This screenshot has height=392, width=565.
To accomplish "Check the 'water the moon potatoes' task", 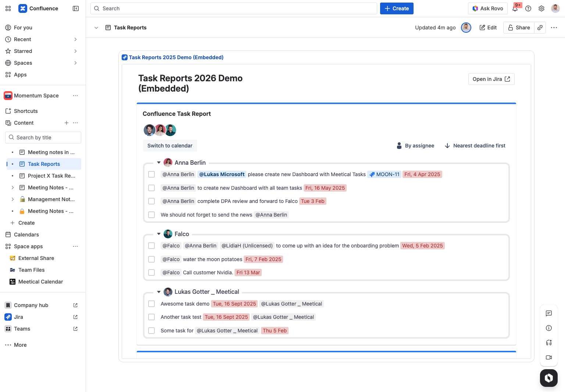I will click(151, 259).
